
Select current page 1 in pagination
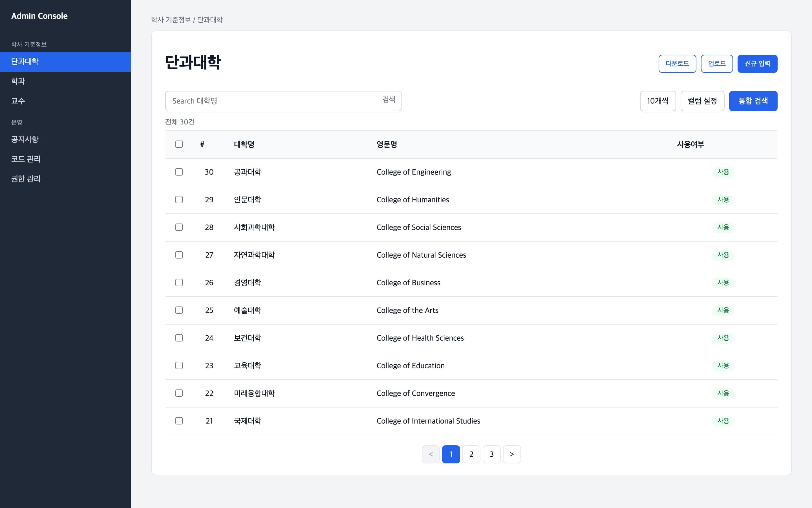point(451,454)
